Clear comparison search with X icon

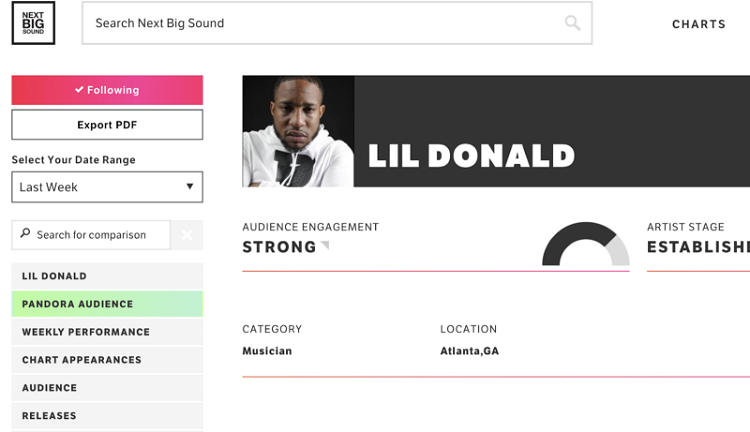coord(187,235)
